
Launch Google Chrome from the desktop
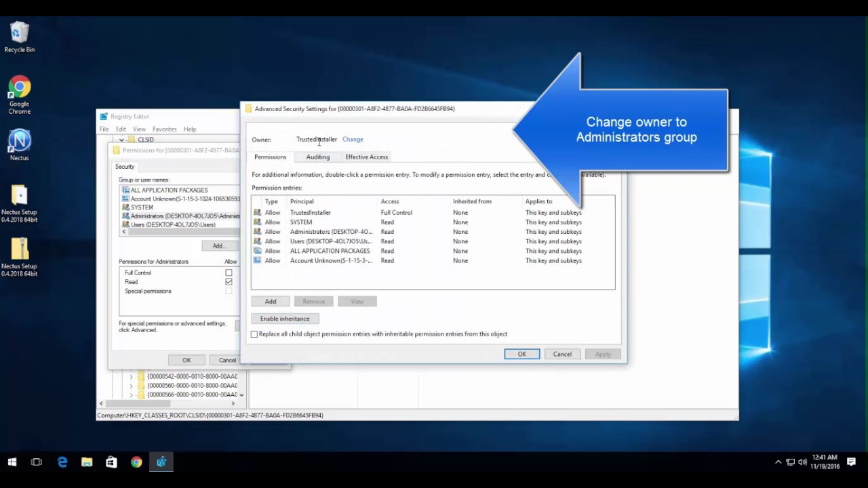[x=19, y=95]
